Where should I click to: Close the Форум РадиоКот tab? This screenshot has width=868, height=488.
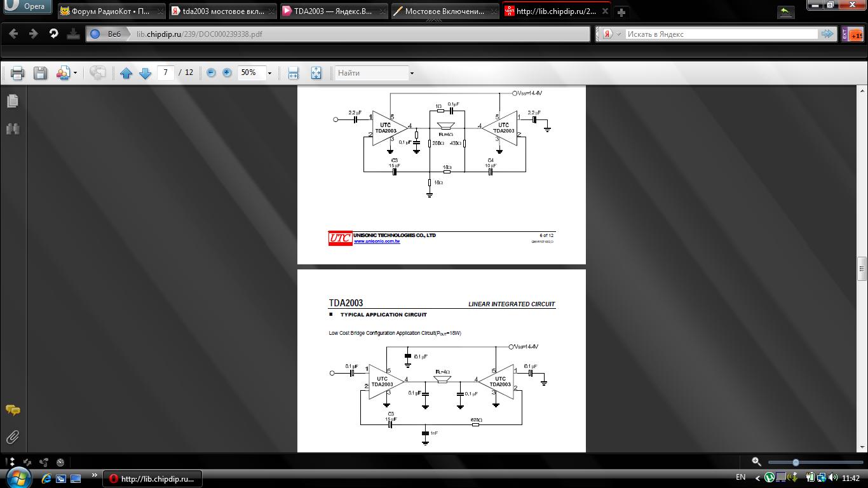click(x=160, y=11)
